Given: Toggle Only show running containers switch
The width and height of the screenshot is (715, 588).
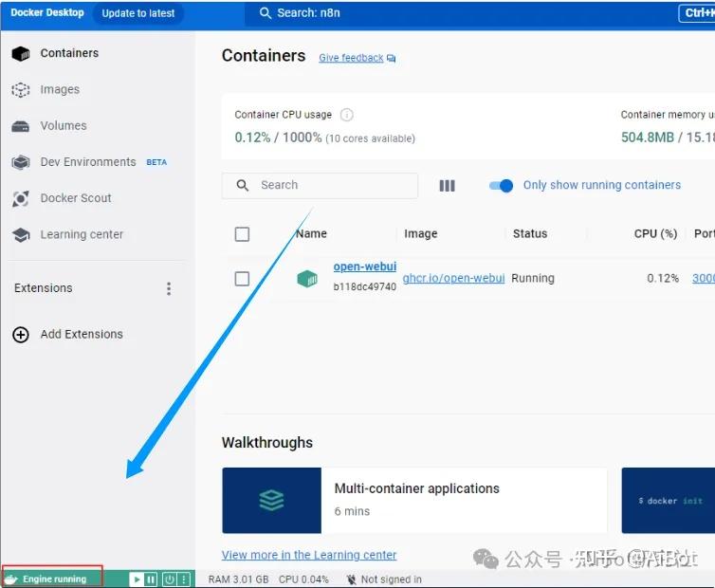Looking at the screenshot, I should 501,186.
